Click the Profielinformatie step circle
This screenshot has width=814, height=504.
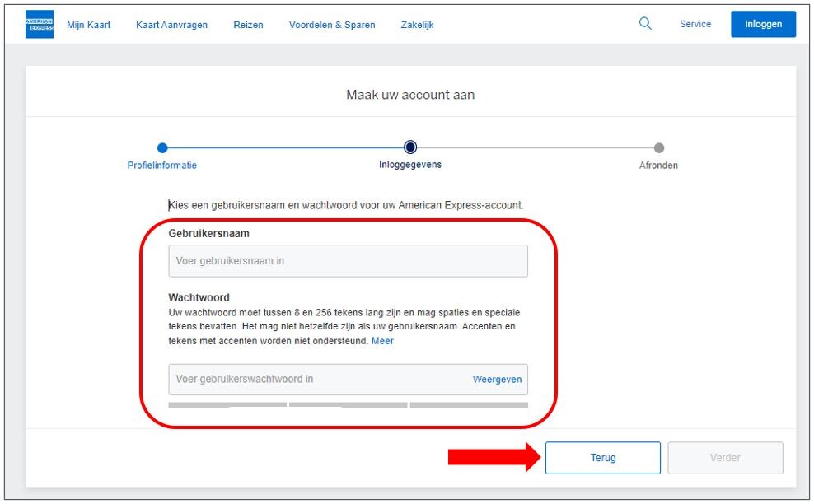[x=162, y=148]
